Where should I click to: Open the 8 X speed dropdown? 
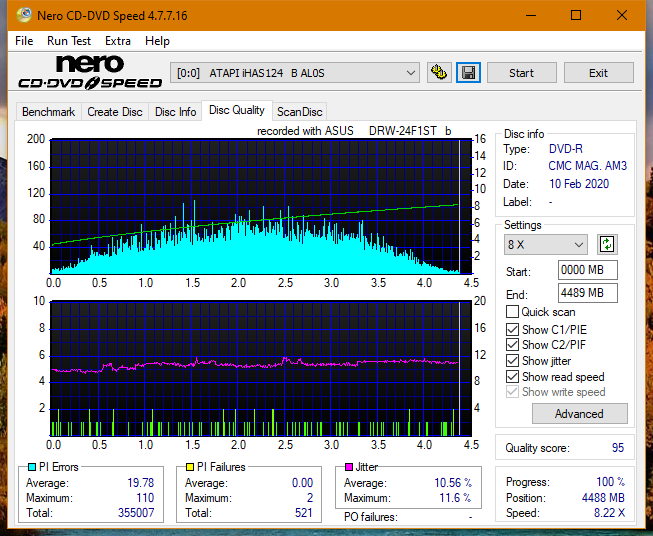(x=546, y=244)
